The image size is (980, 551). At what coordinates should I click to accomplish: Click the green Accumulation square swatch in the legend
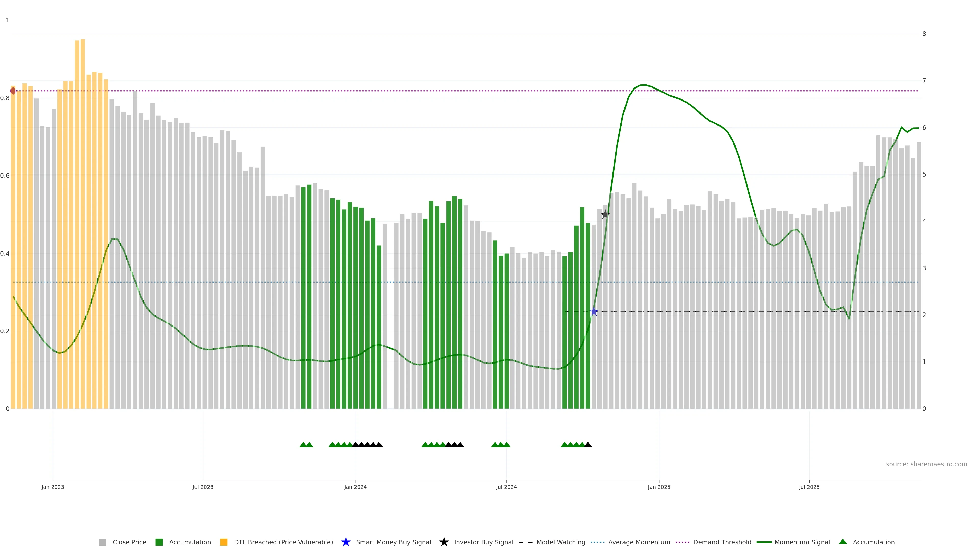(x=159, y=542)
